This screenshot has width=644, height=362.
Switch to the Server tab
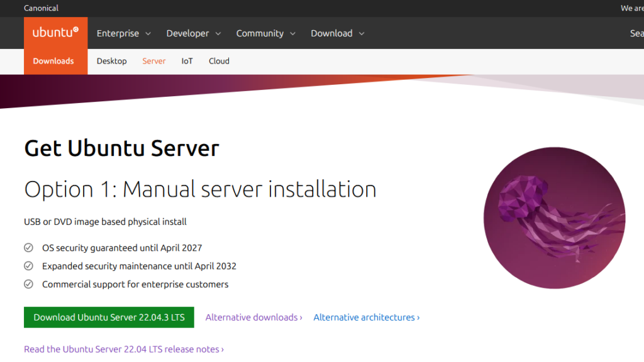coord(154,61)
